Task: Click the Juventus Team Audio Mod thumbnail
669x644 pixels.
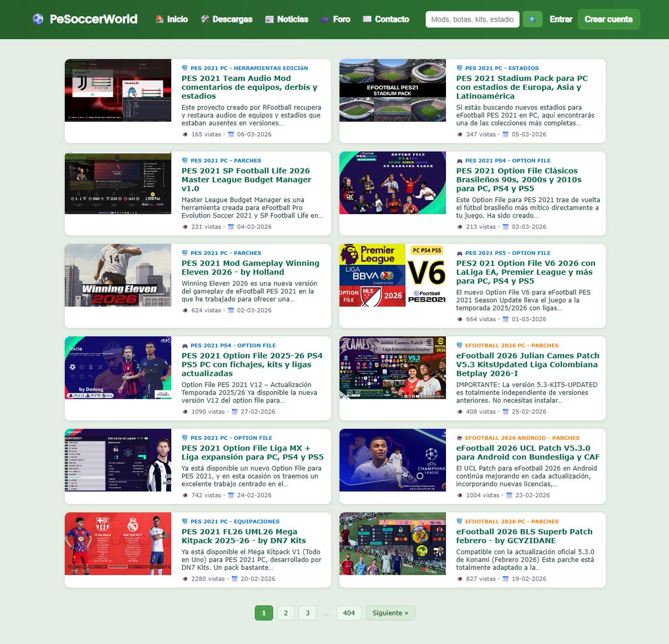Action: tap(118, 90)
